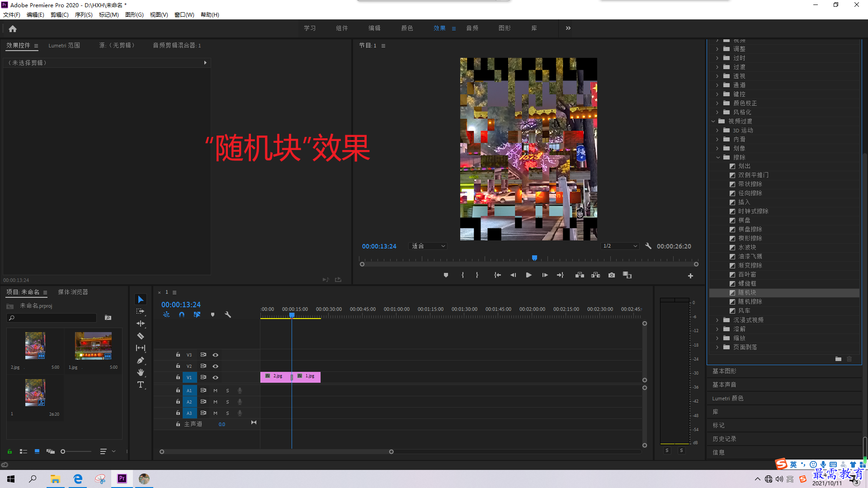Collapse the 擦除 folder

pyautogui.click(x=718, y=157)
